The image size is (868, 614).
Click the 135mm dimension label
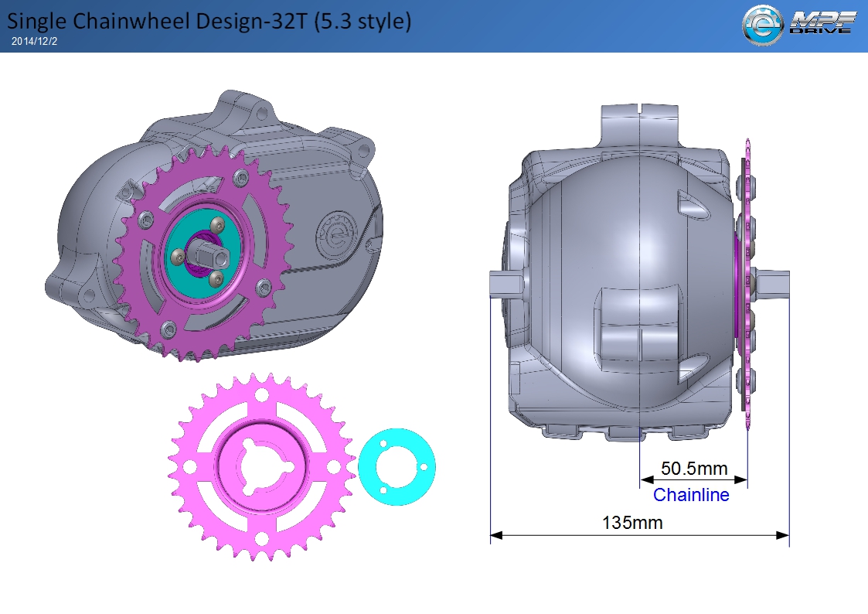point(632,522)
